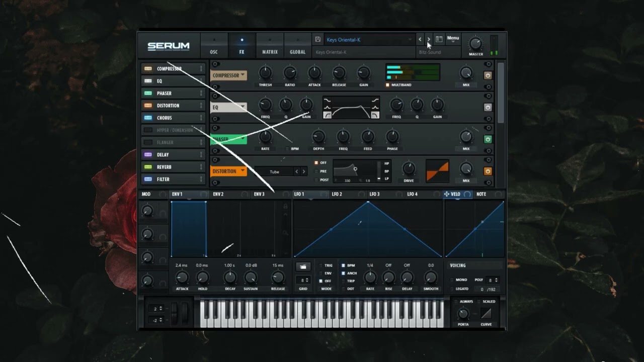
Task: Select previous distortion type arrow
Action: click(x=297, y=172)
